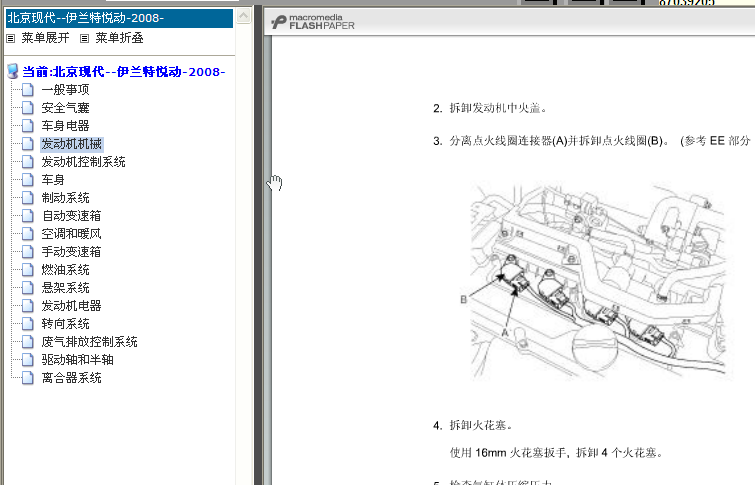This screenshot has width=755, height=485.
Task: Click the page icon next to 制动系统
Action: (x=28, y=198)
